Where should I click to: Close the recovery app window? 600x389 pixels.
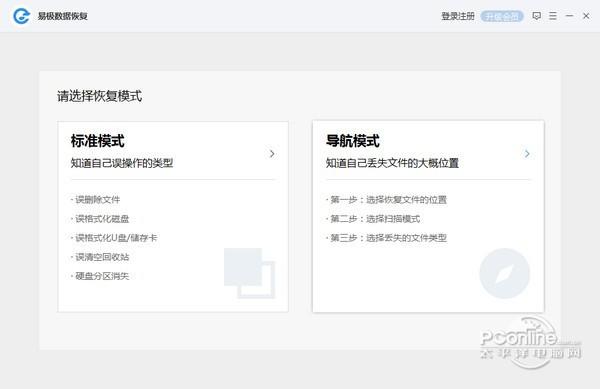coord(586,16)
